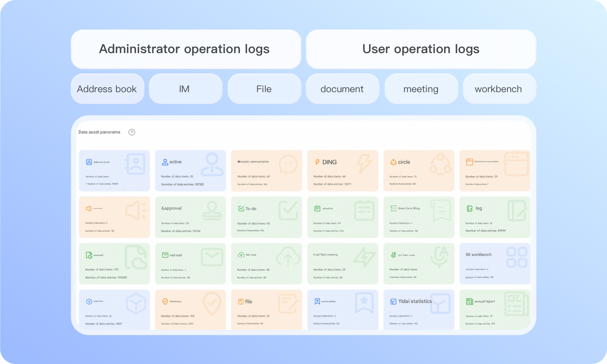The height and width of the screenshot is (364, 607).
Task: Click the DING lightning bolt icon
Action: (317, 162)
